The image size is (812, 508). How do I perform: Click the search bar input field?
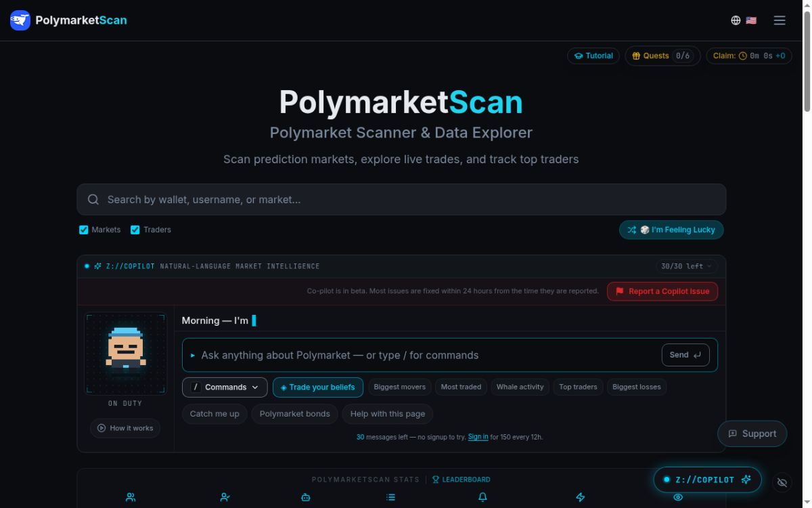[401, 200]
